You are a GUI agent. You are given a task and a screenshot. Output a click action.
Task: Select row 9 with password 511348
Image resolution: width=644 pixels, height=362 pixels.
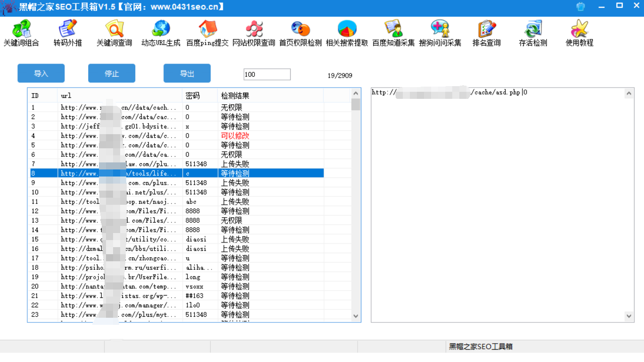[x=177, y=183]
